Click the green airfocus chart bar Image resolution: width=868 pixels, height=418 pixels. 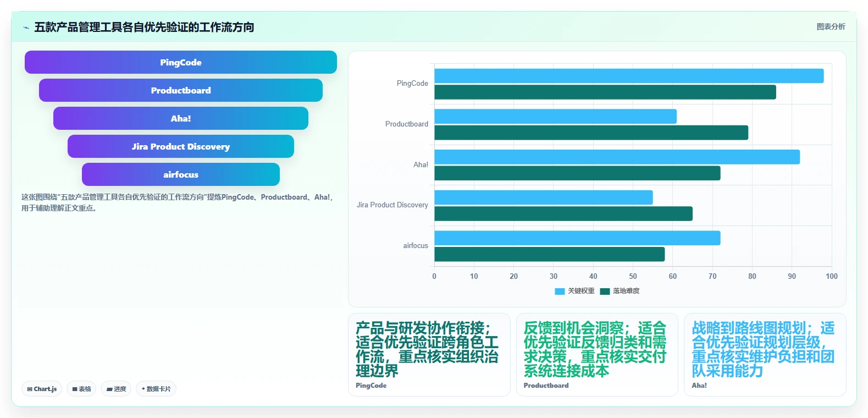coord(550,254)
